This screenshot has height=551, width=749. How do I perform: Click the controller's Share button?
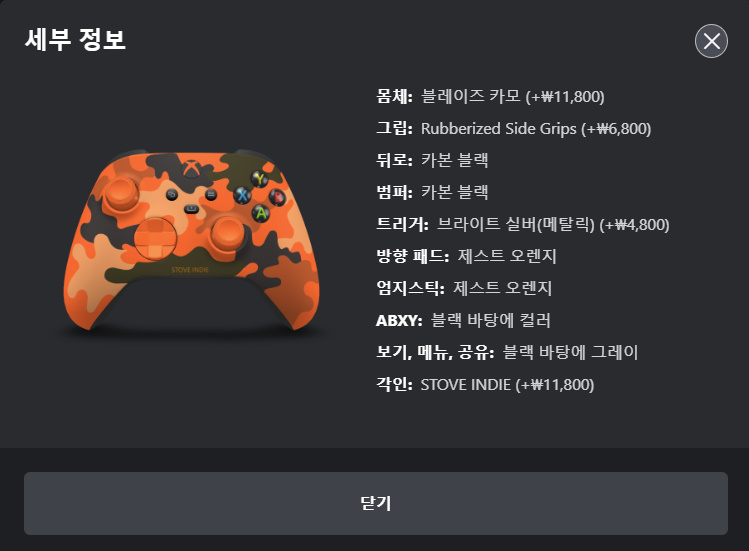(192, 209)
